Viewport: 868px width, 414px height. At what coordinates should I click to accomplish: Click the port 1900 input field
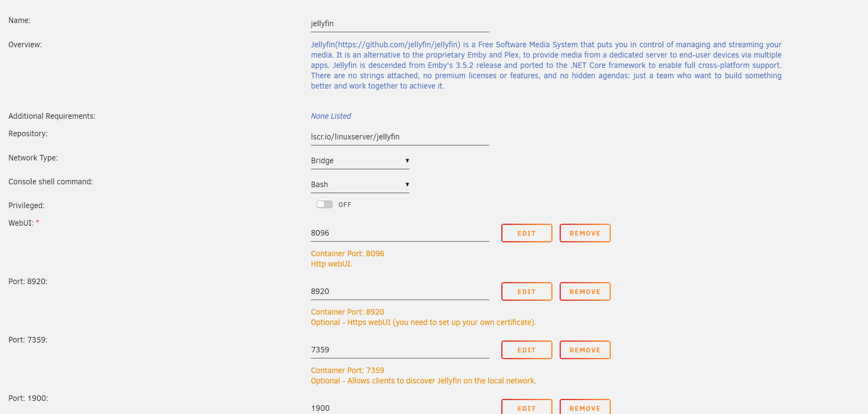(x=399, y=408)
